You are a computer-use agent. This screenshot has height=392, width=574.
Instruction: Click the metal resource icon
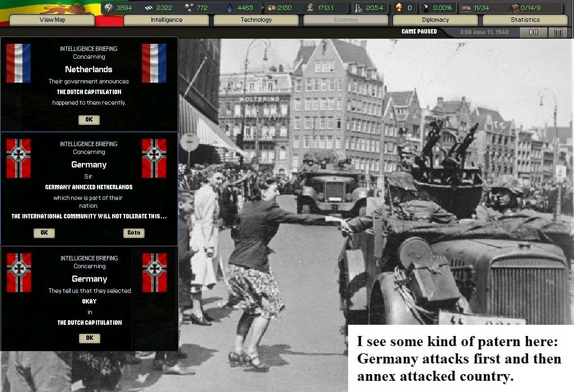pyautogui.click(x=149, y=8)
